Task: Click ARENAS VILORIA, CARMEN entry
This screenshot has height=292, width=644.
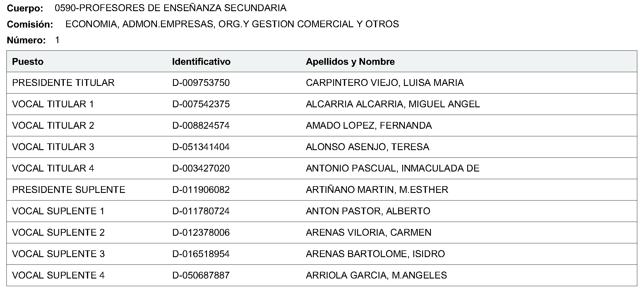Action: tap(369, 232)
